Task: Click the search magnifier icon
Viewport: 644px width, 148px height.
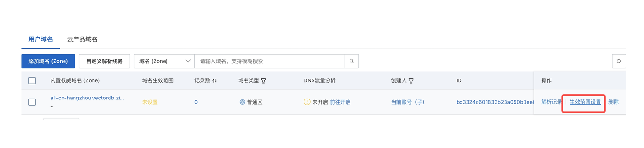Action: coord(351,61)
